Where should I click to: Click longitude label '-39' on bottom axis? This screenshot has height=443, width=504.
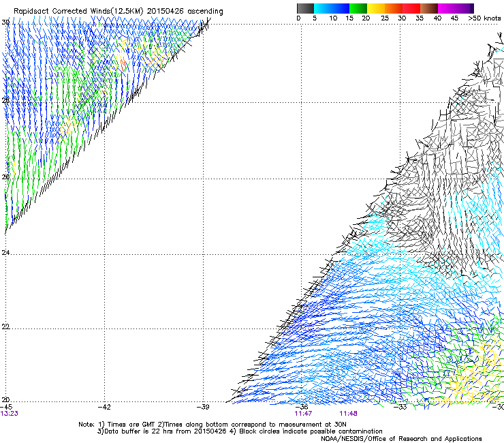203,407
